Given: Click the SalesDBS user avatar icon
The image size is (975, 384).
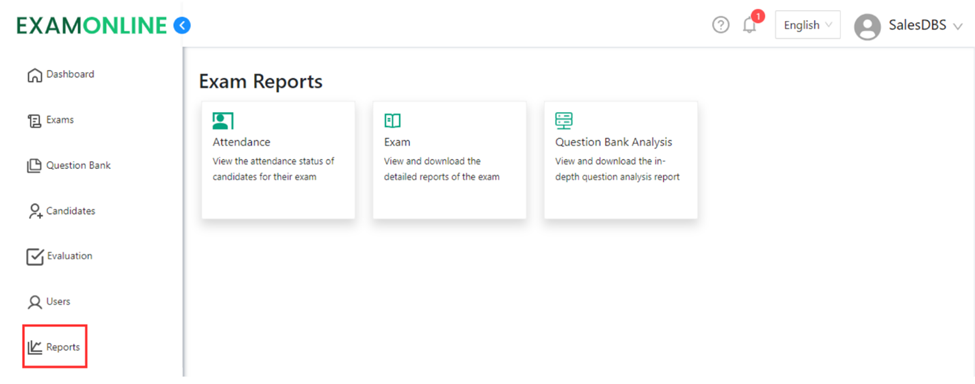Looking at the screenshot, I should coord(867,26).
